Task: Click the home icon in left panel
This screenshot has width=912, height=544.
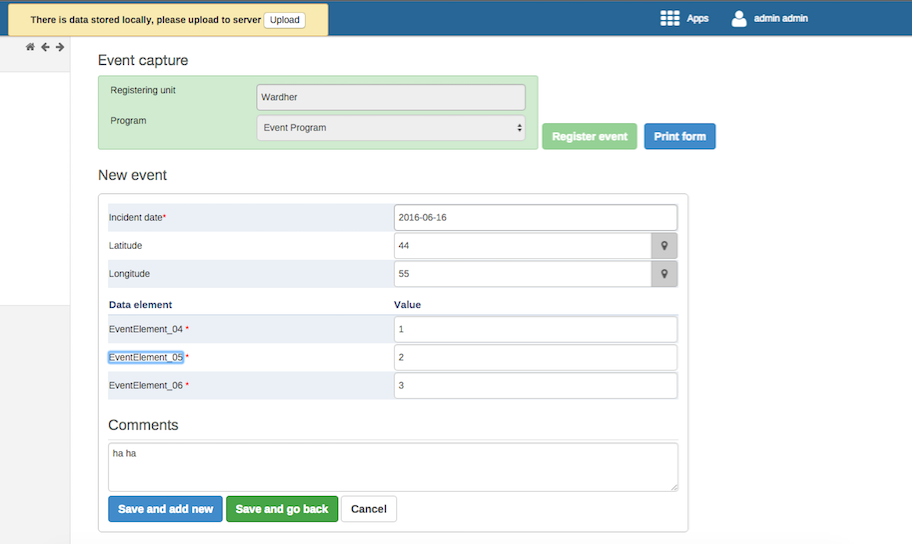Action: click(30, 47)
